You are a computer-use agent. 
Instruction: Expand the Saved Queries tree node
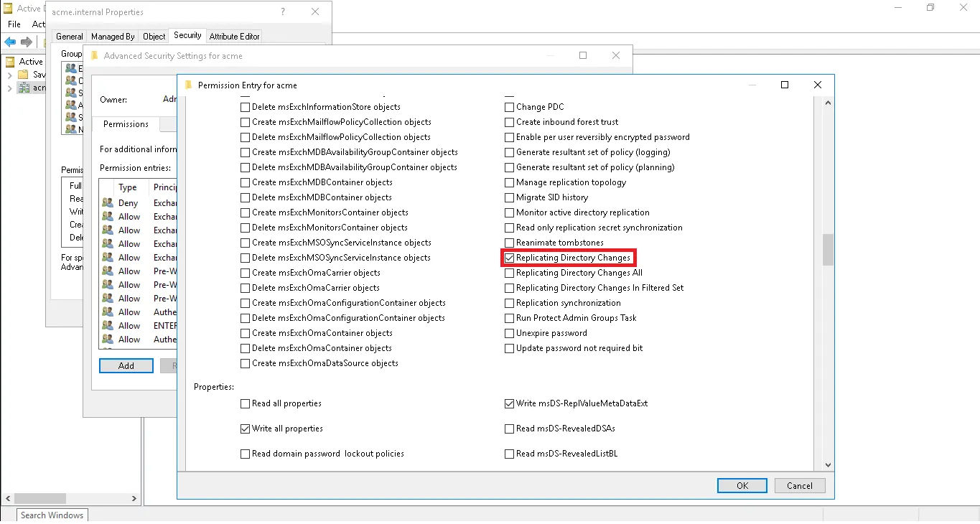coord(9,75)
